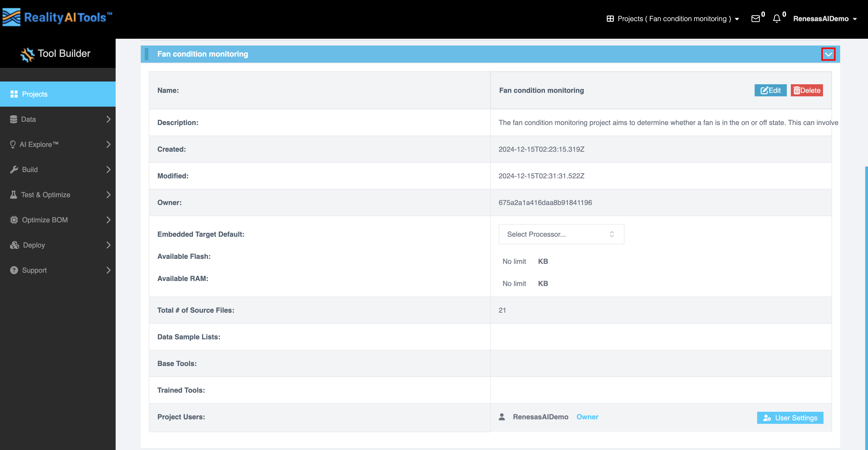
Task: Select the Projects panel icon in sidebar
Action: [x=14, y=94]
